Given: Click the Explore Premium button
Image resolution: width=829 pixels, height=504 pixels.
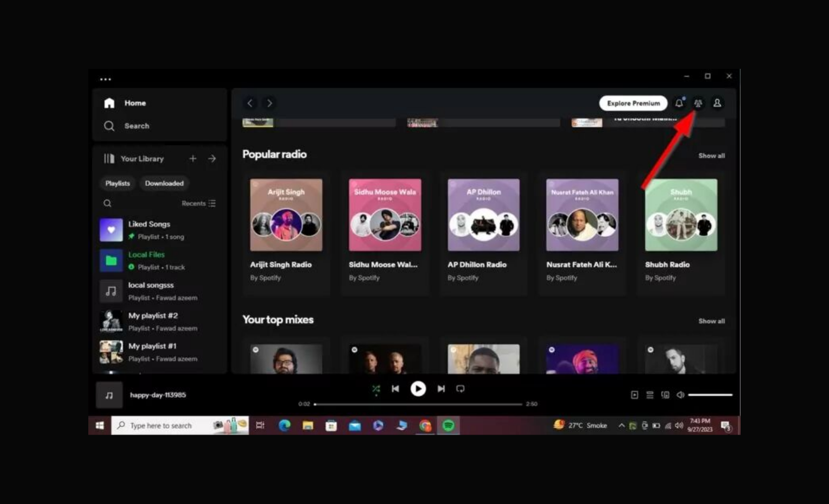Looking at the screenshot, I should (633, 103).
